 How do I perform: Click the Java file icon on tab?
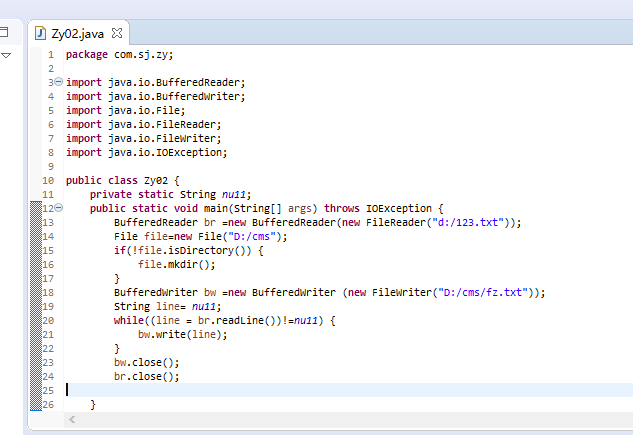point(40,33)
